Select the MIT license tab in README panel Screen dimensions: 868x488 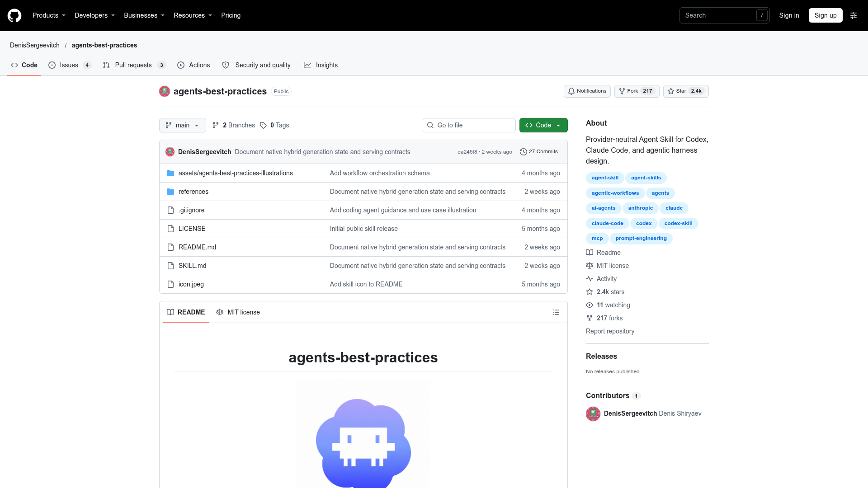[x=238, y=312]
